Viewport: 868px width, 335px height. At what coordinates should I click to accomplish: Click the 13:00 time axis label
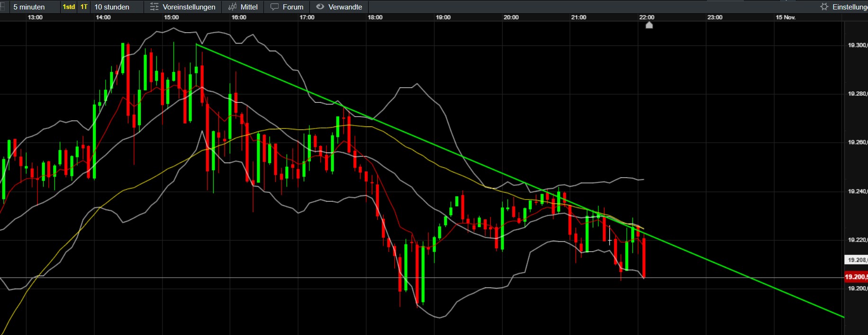point(35,18)
